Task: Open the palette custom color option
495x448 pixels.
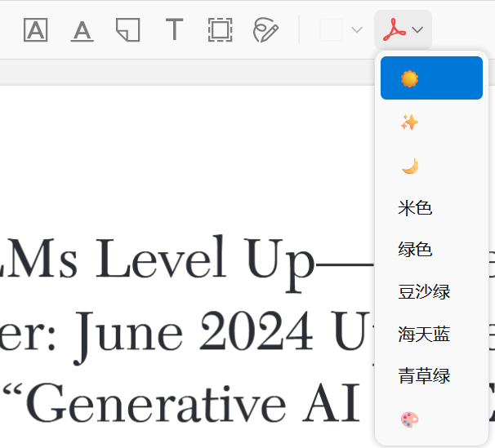Action: click(431, 419)
